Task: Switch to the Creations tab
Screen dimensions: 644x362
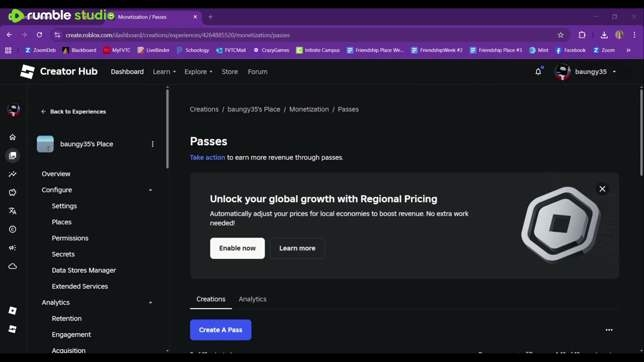Action: tap(211, 299)
